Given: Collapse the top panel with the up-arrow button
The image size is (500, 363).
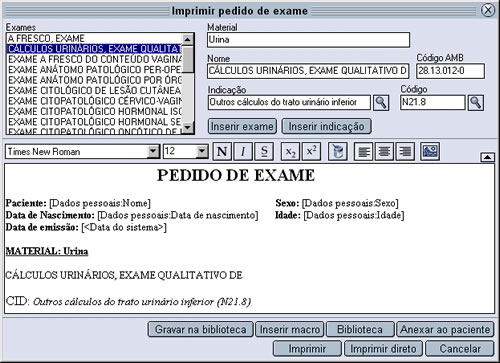Looking at the screenshot, I should (487, 157).
